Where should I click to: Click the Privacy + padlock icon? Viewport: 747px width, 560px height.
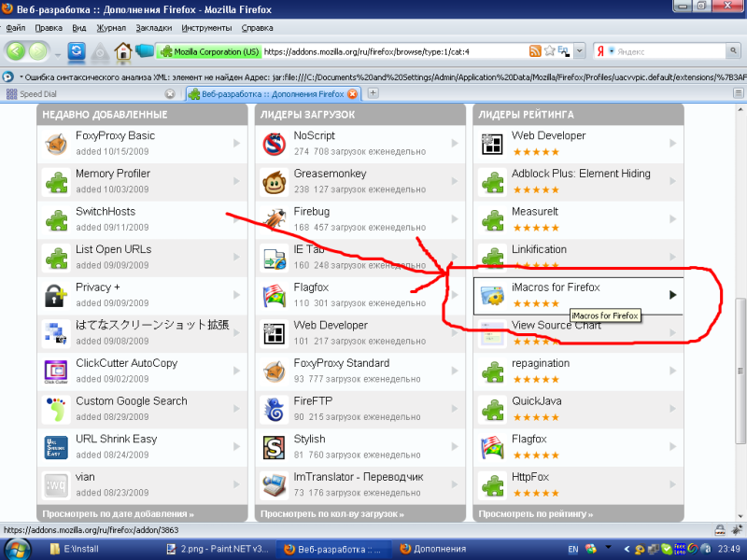[x=56, y=295]
